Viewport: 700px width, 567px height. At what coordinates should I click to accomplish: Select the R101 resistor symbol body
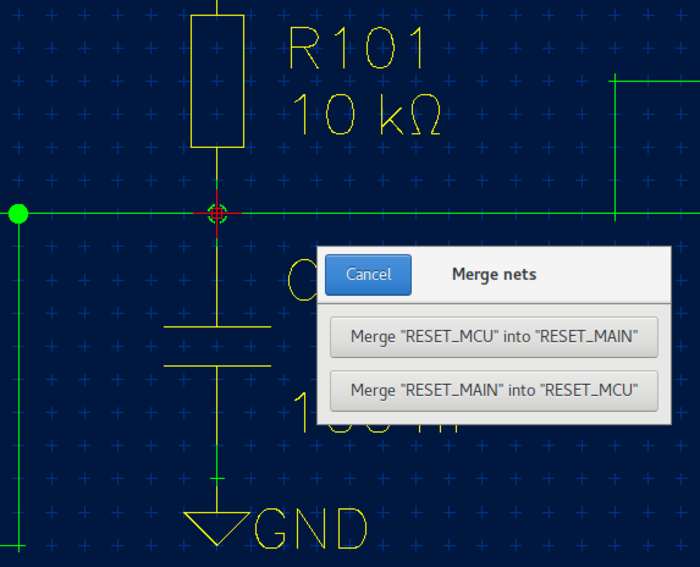click(x=217, y=80)
